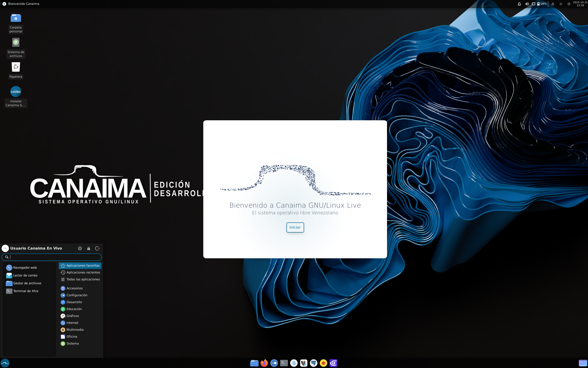Open the Desarrollo category
This screenshot has height=368, width=588.
(80, 302)
